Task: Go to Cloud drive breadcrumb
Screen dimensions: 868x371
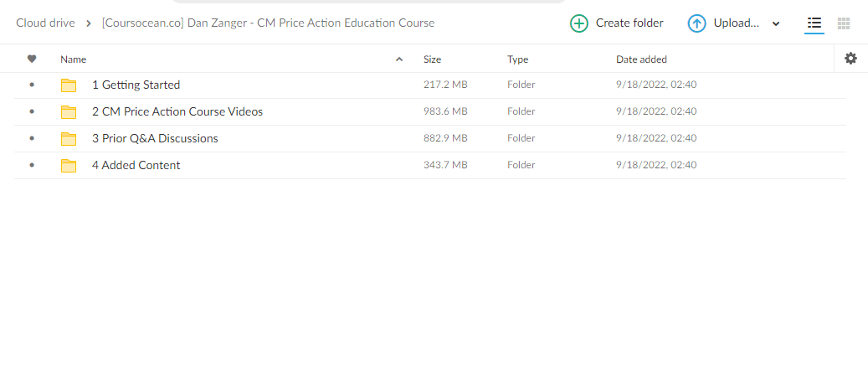Action: point(45,23)
